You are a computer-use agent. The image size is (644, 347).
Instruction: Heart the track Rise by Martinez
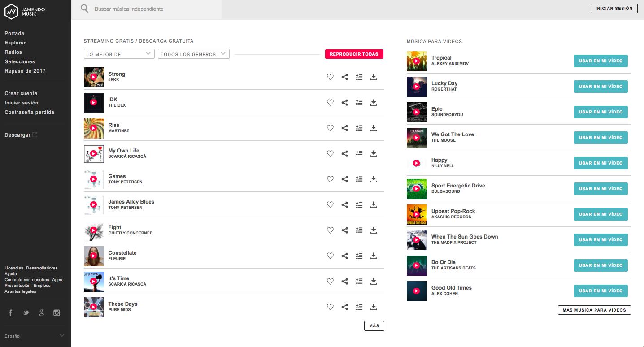tap(330, 128)
